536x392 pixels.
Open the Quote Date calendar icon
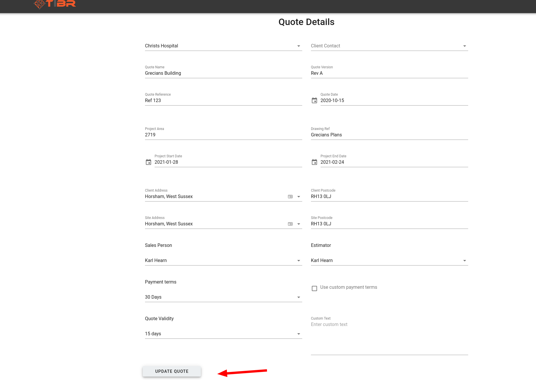click(x=314, y=101)
